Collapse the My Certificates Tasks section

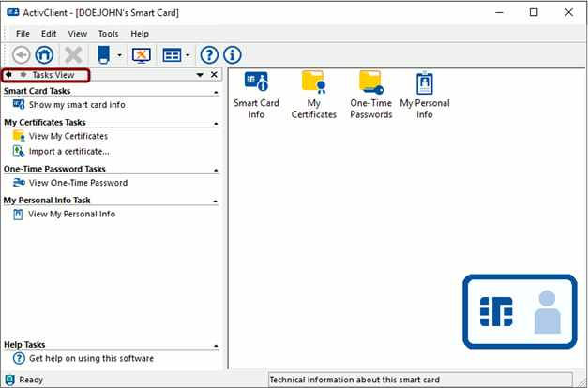pyautogui.click(x=216, y=123)
